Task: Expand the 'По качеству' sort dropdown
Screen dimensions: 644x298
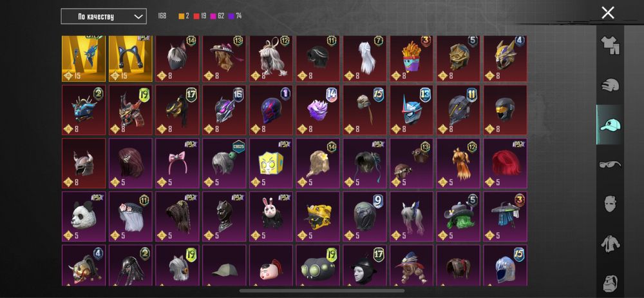Action: [x=104, y=17]
